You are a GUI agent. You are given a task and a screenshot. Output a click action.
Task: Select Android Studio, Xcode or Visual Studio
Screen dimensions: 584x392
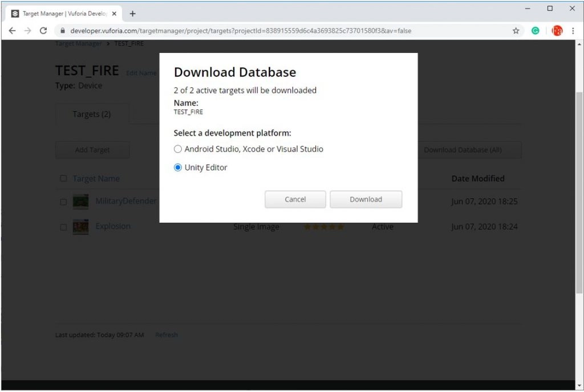tap(178, 149)
